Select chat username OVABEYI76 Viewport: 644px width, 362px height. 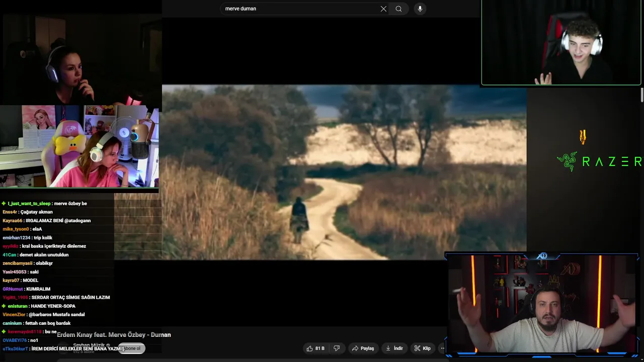coord(15,340)
